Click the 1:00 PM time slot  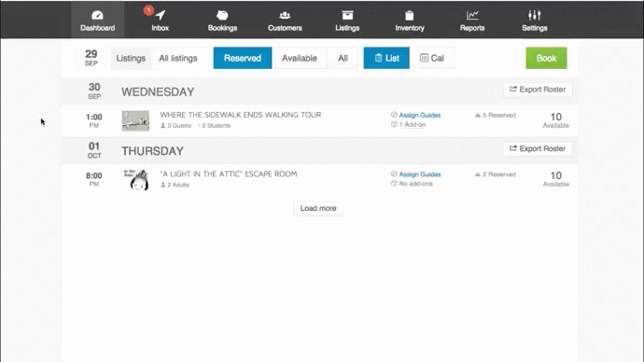click(x=94, y=120)
